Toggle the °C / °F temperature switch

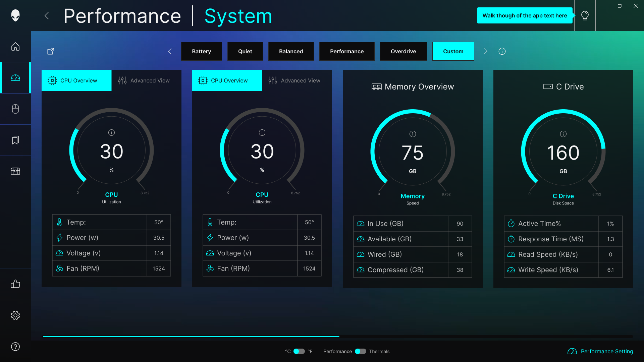click(299, 351)
